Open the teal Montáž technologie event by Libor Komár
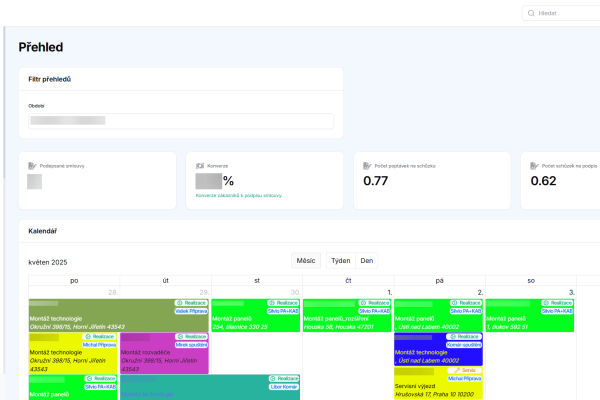The width and height of the screenshot is (600, 400). tap(210, 387)
